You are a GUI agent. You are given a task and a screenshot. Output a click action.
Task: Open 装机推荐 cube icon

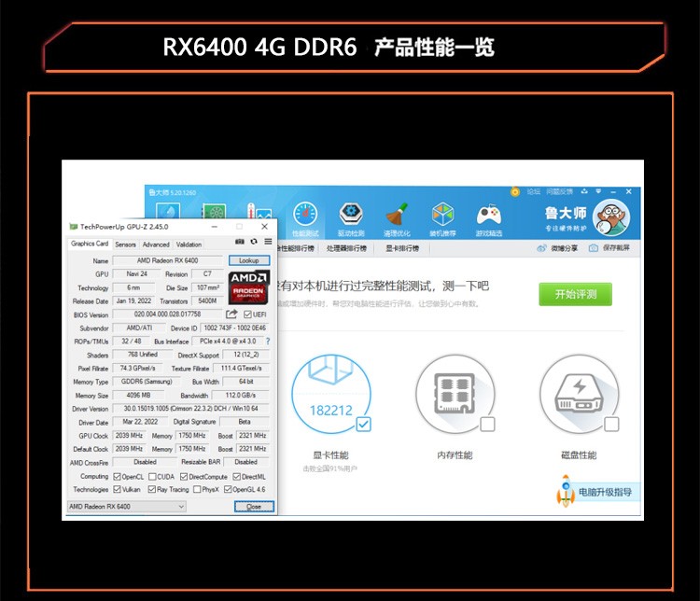click(x=442, y=217)
